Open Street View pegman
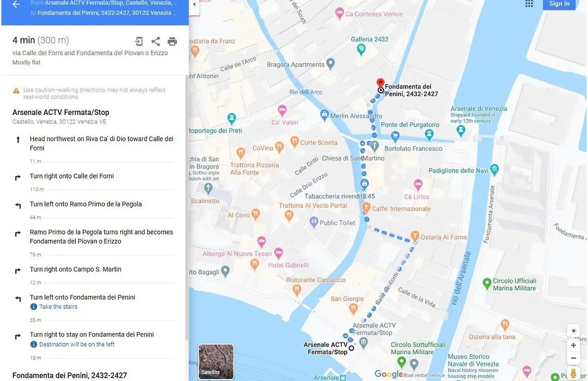 point(573,373)
